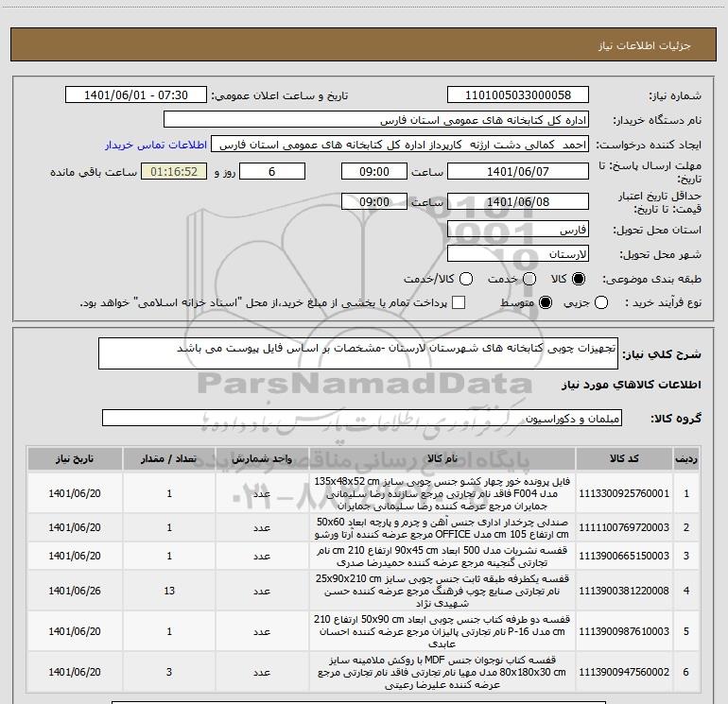Click quantity 3 in row 6
The width and height of the screenshot is (728, 704).
click(x=169, y=672)
